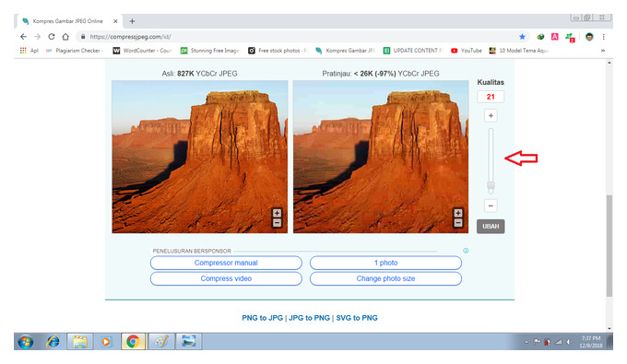Follow the JPG to PNG link
Viewport: 627px width, 364px height.
pos(309,318)
